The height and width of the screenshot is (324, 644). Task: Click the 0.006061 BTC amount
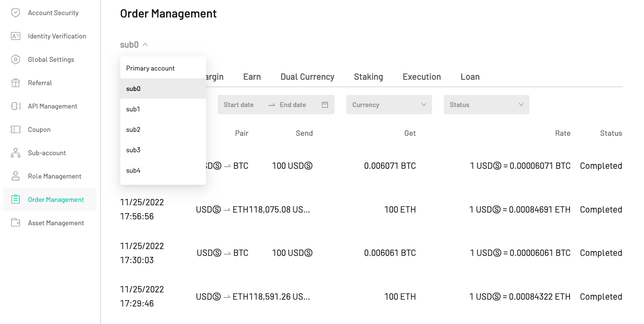[390, 253]
